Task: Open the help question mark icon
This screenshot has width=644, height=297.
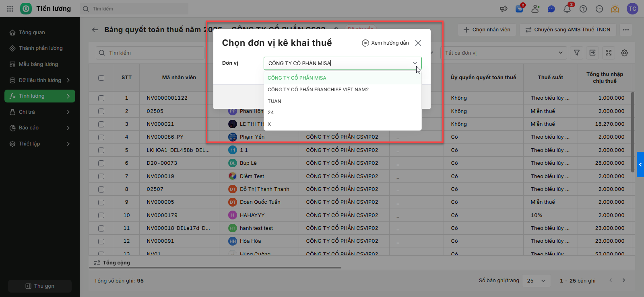Action: pyautogui.click(x=583, y=9)
